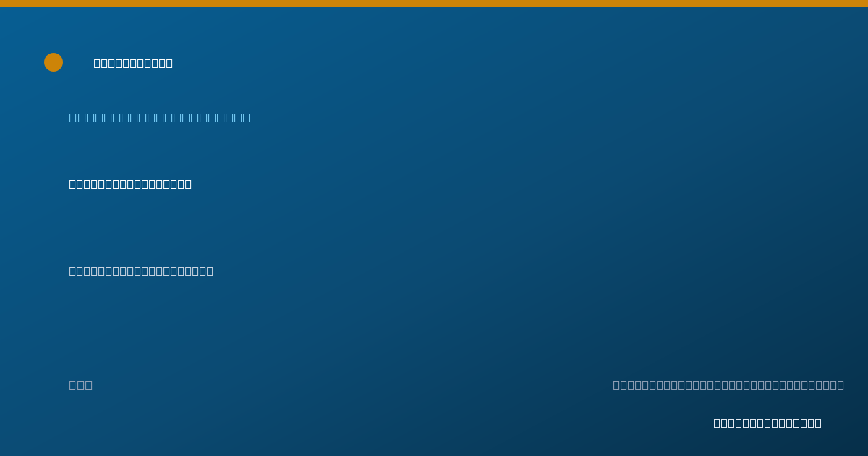Select the white title text beside the orange circle

[x=133, y=63]
